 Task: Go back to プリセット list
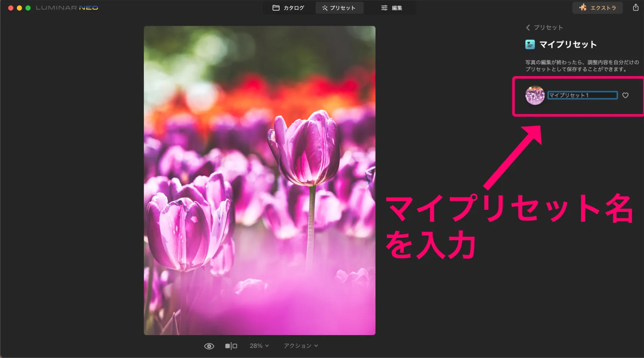[x=544, y=28]
